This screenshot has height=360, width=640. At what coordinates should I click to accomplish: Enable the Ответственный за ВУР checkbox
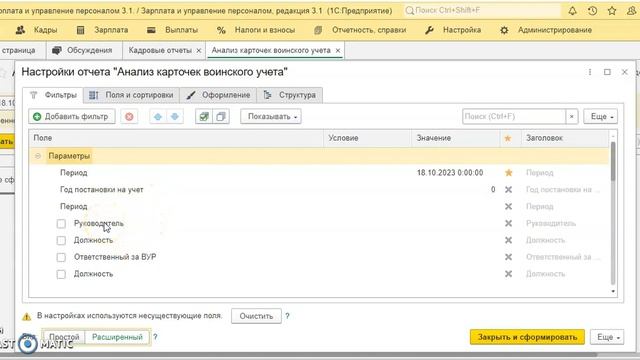pyautogui.click(x=61, y=258)
